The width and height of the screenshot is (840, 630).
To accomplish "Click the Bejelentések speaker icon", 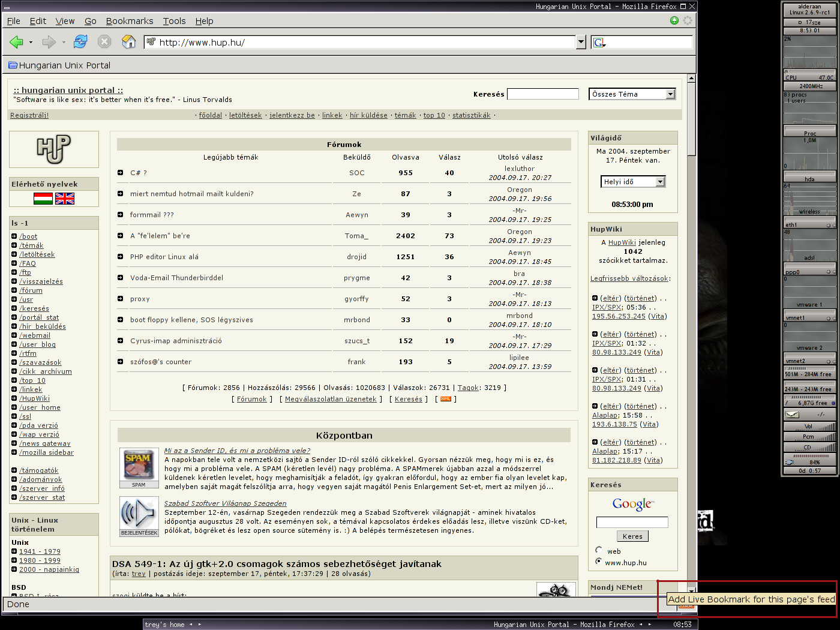I will pos(139,517).
